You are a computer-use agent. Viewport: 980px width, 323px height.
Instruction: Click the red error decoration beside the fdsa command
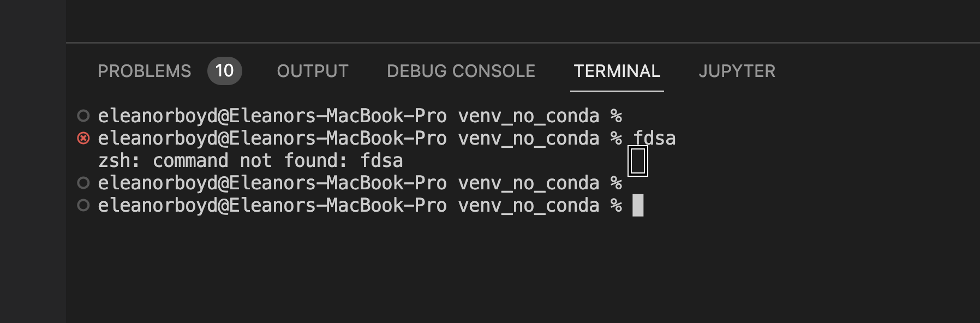pyautogui.click(x=82, y=138)
